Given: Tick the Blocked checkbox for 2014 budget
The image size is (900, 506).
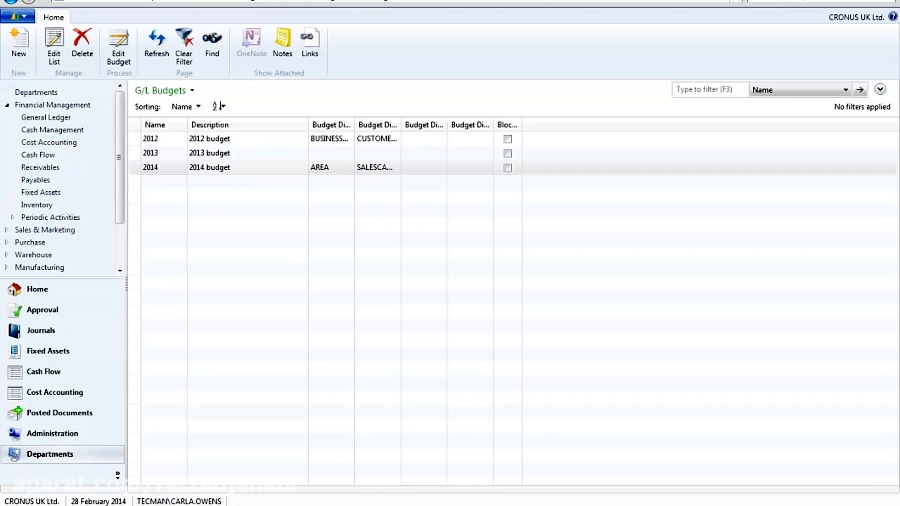Looking at the screenshot, I should tap(507, 168).
